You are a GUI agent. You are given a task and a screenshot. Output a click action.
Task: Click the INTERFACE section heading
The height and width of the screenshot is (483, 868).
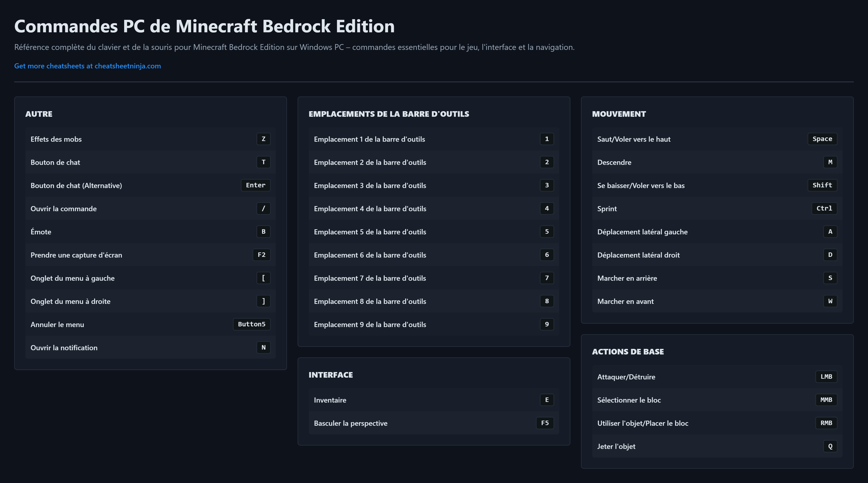(331, 375)
